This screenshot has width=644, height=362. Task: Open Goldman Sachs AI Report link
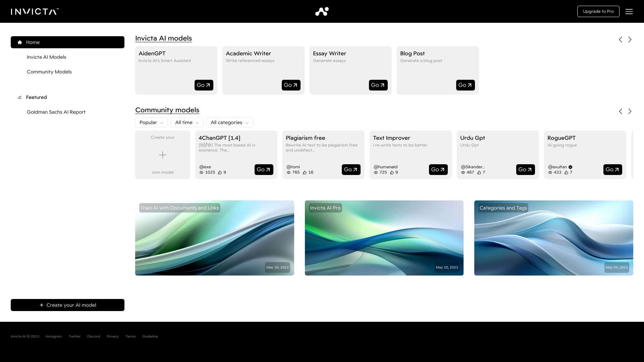(x=56, y=112)
